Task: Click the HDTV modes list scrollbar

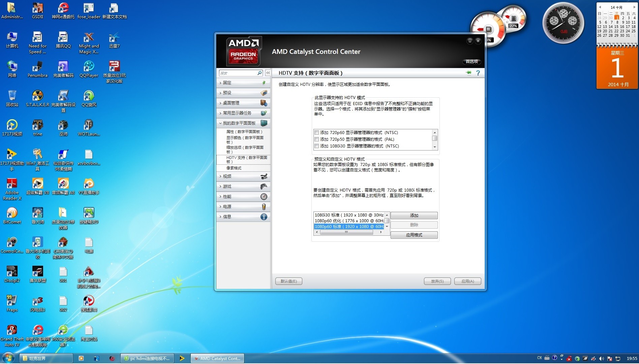Action: 435,139
